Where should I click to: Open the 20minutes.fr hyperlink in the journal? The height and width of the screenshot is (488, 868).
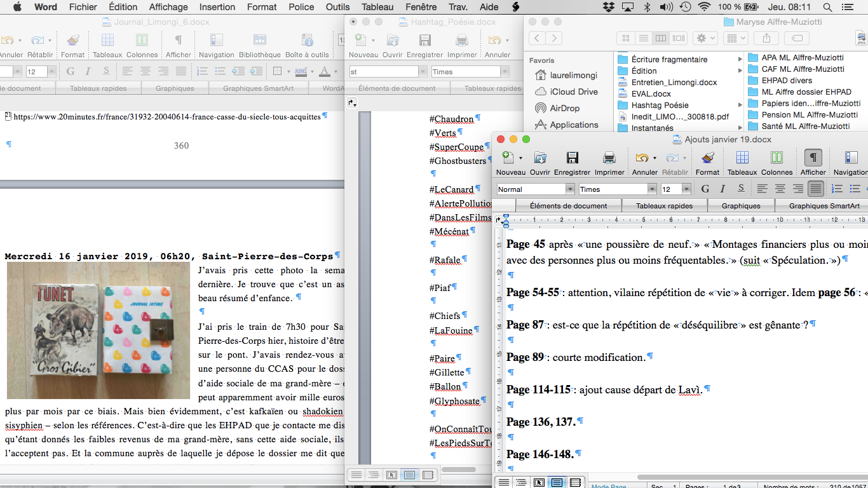click(168, 117)
